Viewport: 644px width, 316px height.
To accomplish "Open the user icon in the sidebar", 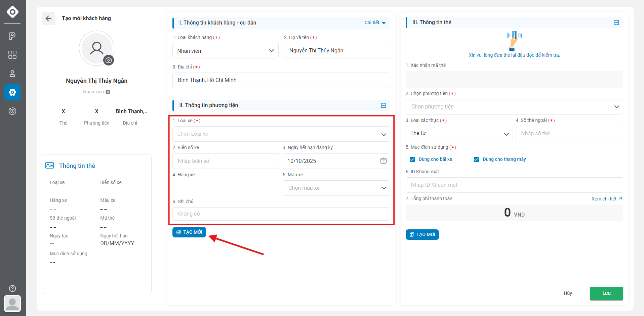I will pyautogui.click(x=12, y=74).
